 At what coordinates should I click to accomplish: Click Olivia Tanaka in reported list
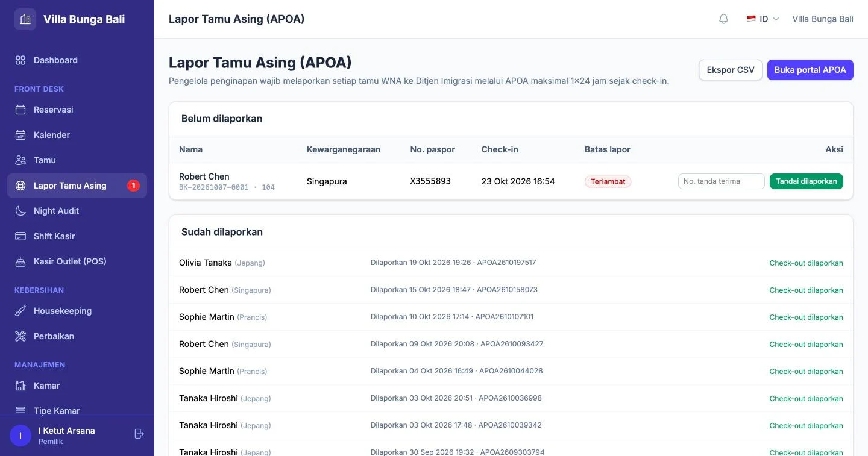pyautogui.click(x=206, y=263)
